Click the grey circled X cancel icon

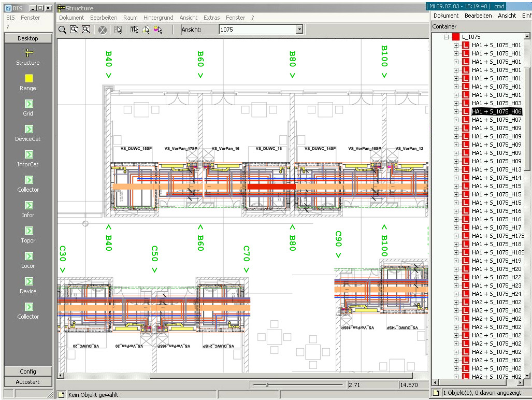[103, 30]
